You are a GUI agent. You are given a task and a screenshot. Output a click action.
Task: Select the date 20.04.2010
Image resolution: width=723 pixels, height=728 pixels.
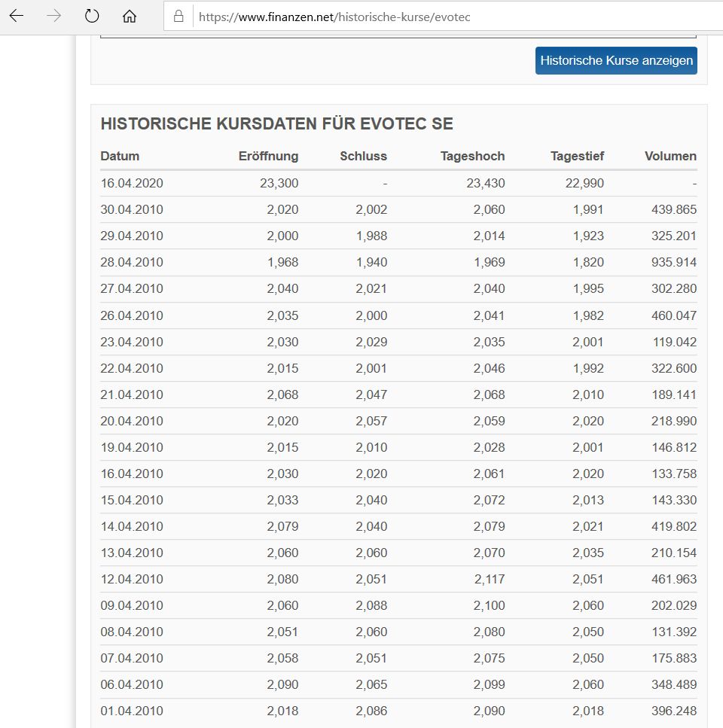click(x=132, y=422)
